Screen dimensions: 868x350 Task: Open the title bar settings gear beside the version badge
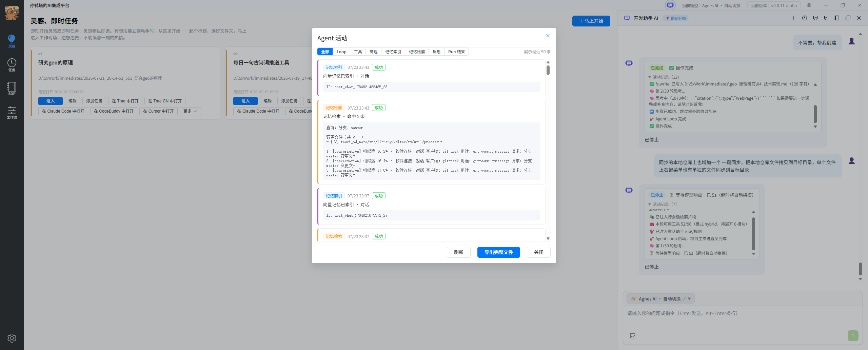(809, 5)
